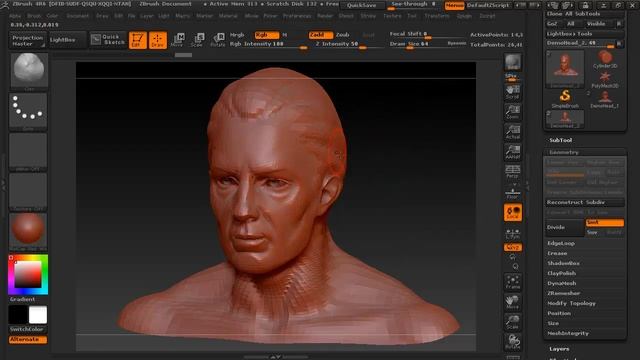Select the Move gizmo in top toolbar

(178, 40)
